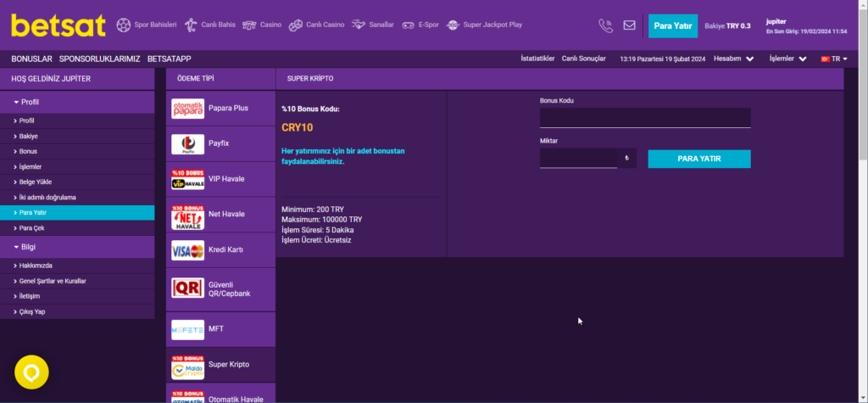Select Otomatik Havale logo
The height and width of the screenshot is (403, 868).
[187, 397]
